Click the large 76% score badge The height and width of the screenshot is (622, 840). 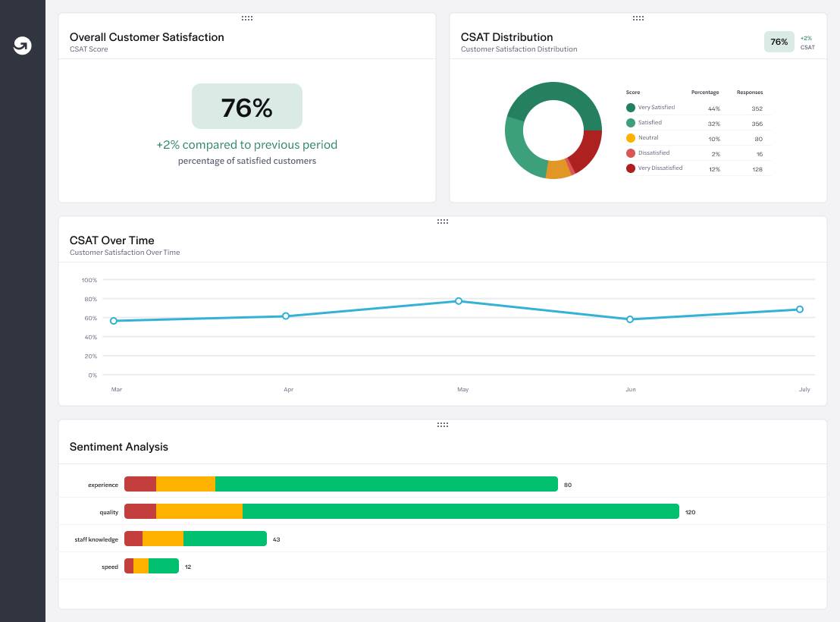click(247, 106)
